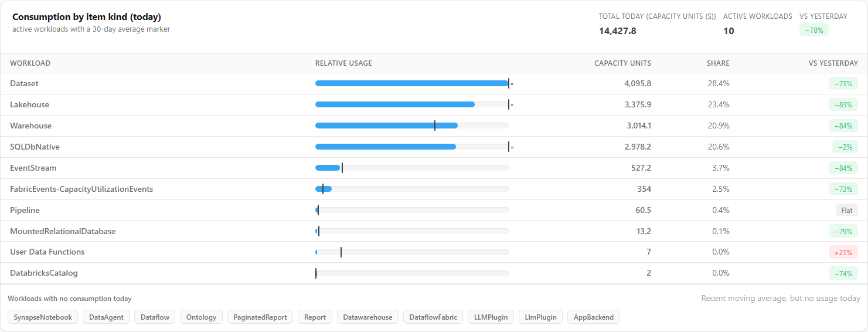Select the Warehouse workload name

click(30, 126)
